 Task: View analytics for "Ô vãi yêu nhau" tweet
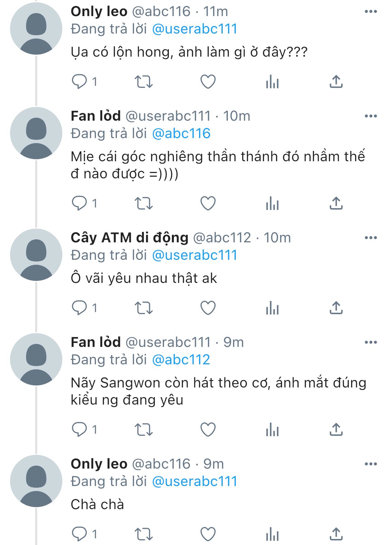(x=272, y=308)
